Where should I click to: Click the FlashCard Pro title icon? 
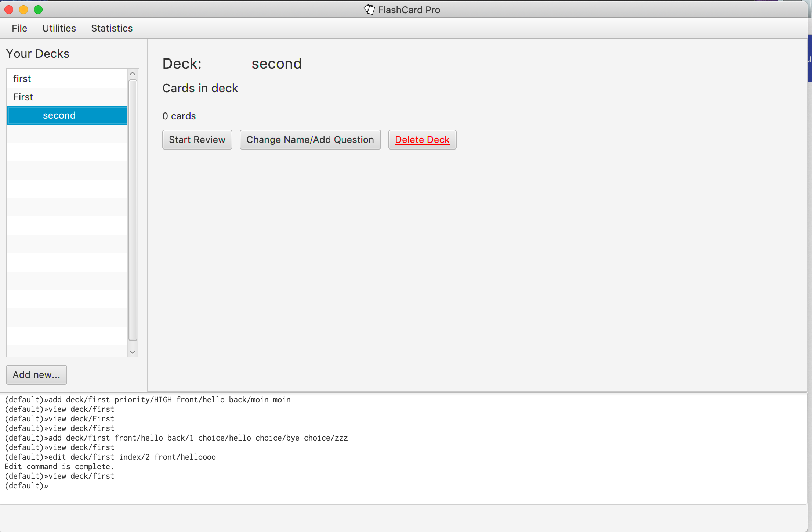369,10
